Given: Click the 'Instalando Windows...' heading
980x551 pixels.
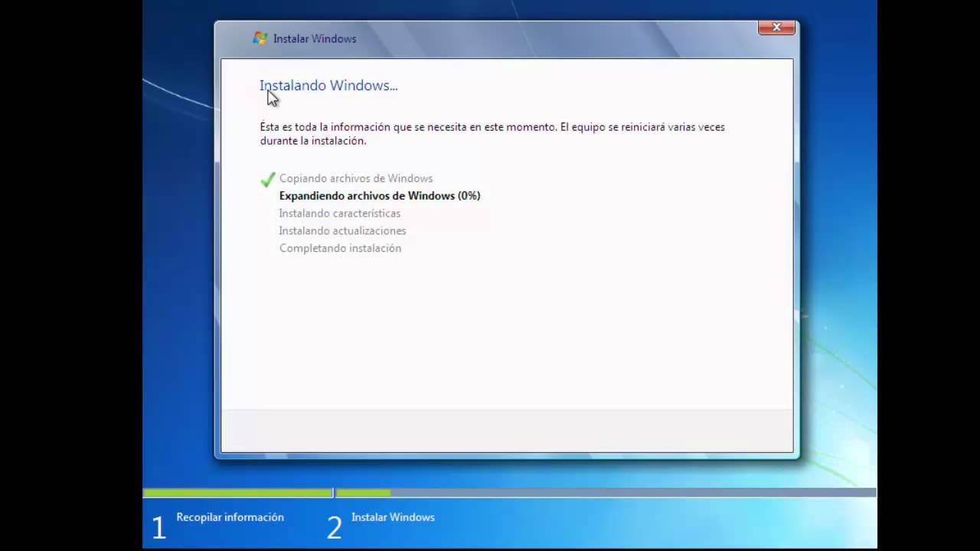Looking at the screenshot, I should pyautogui.click(x=328, y=86).
